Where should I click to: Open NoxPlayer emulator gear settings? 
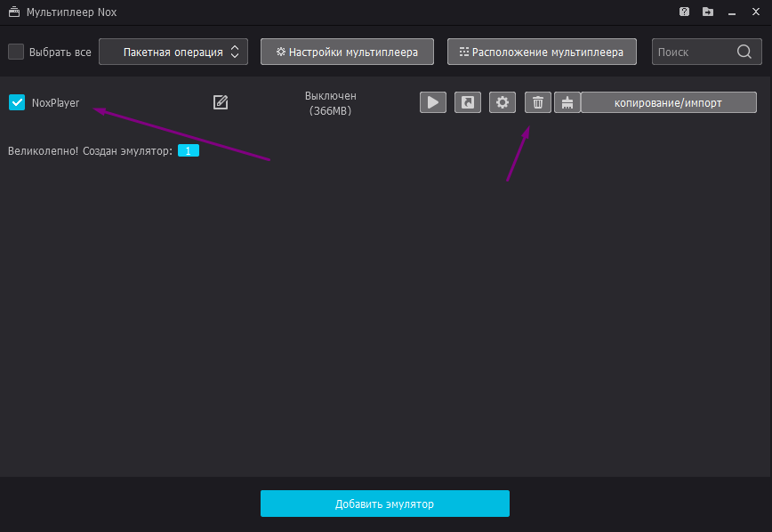pos(503,102)
